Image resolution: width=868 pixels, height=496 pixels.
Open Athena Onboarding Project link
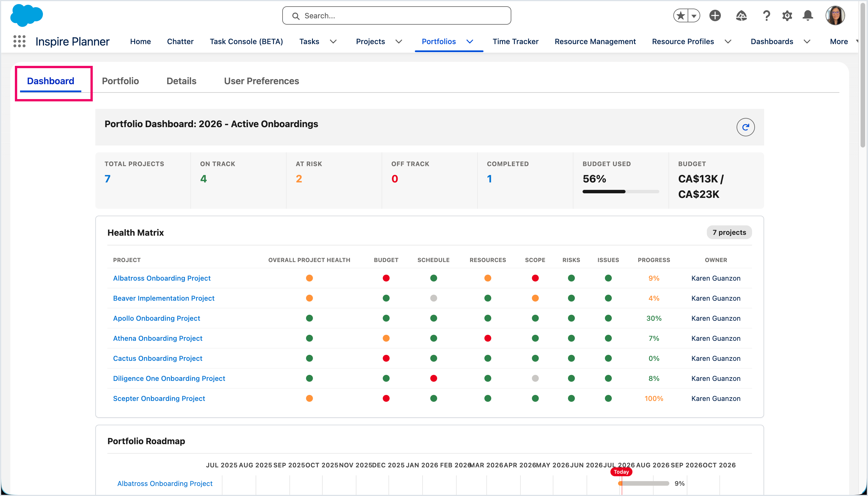point(157,338)
